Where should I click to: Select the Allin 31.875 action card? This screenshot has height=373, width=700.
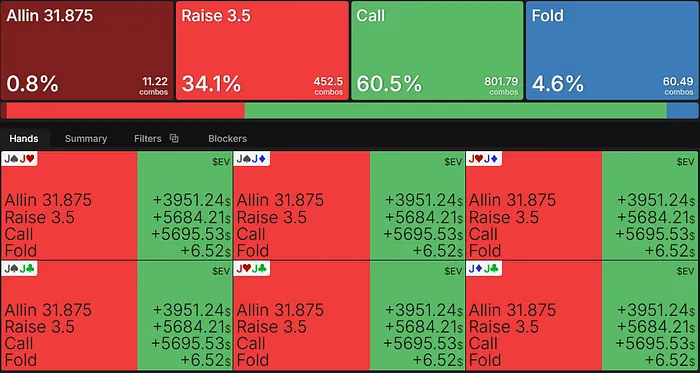(87, 50)
